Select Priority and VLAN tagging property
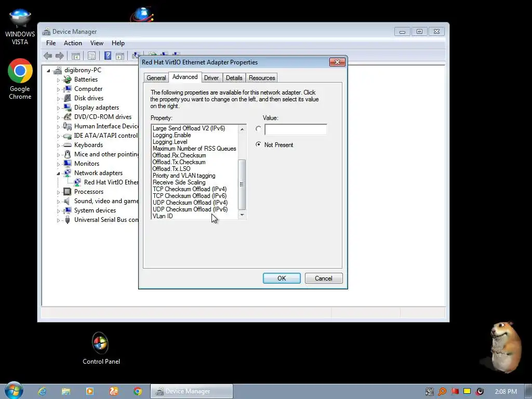This screenshot has height=399, width=532. 184,176
